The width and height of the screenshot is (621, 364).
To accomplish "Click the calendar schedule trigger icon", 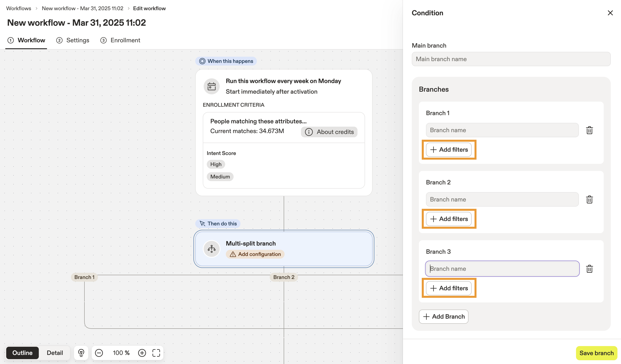I will click(211, 86).
